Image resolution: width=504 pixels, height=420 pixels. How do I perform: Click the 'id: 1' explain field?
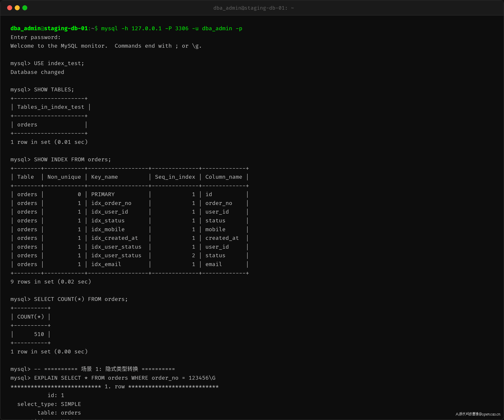click(x=56, y=395)
